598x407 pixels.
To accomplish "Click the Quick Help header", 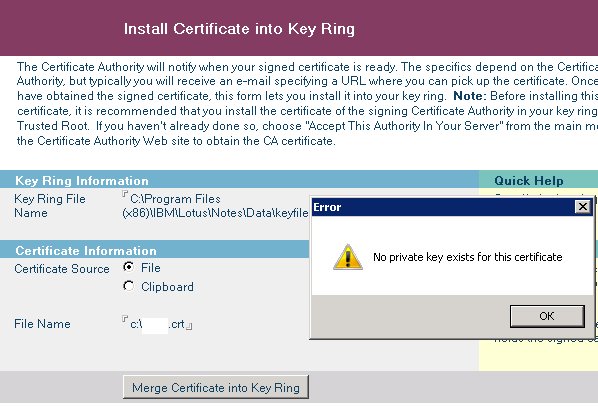I will pyautogui.click(x=529, y=180).
